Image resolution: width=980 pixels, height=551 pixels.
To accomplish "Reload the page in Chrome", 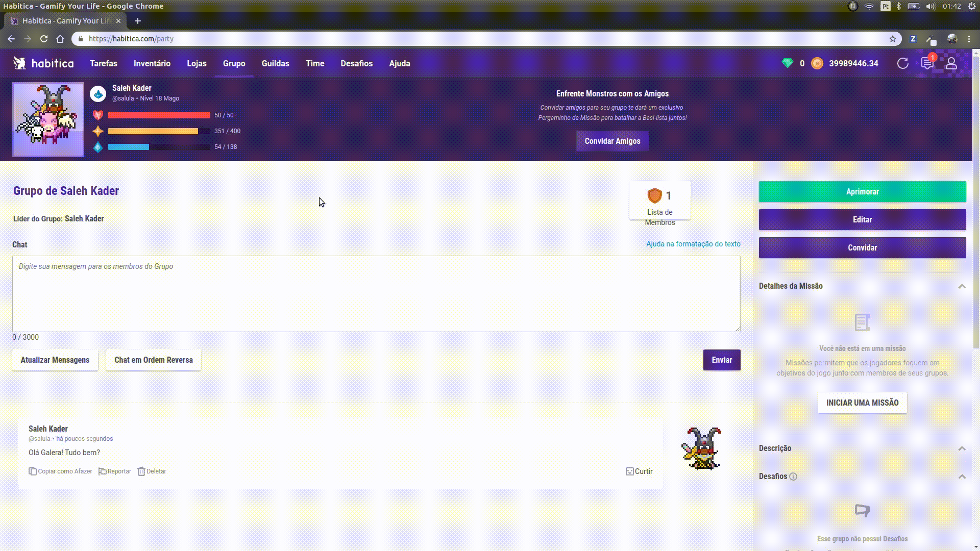I will [x=44, y=39].
